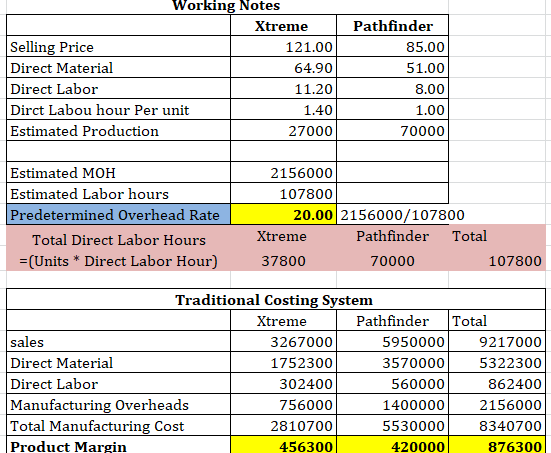Image resolution: width=551 pixels, height=453 pixels.
Task: Select Pathfinder sales 5950000
Action: [x=392, y=342]
